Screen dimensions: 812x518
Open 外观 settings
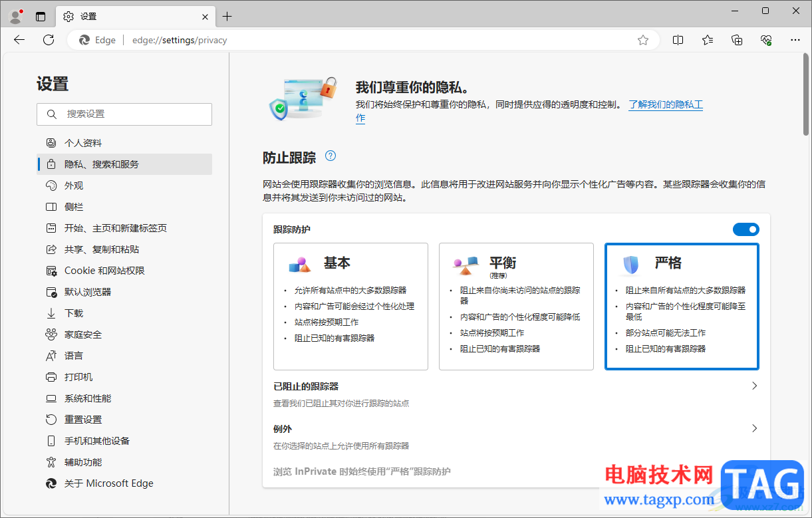point(124,186)
